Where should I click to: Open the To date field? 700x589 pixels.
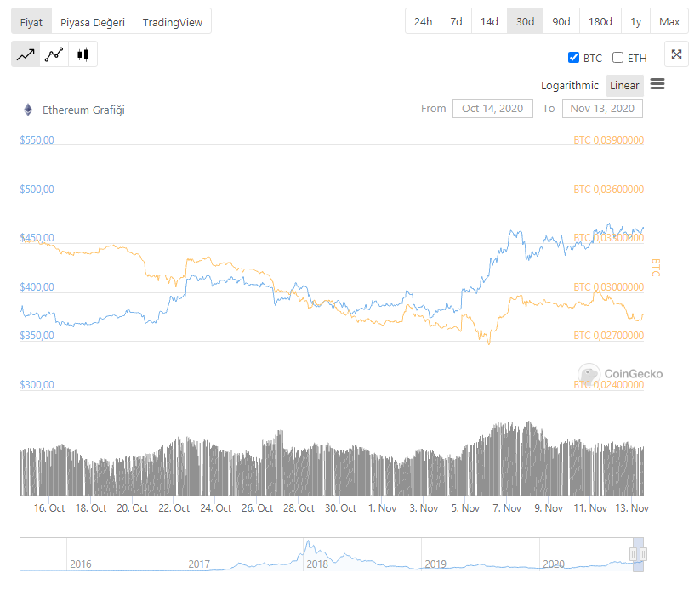(602, 109)
